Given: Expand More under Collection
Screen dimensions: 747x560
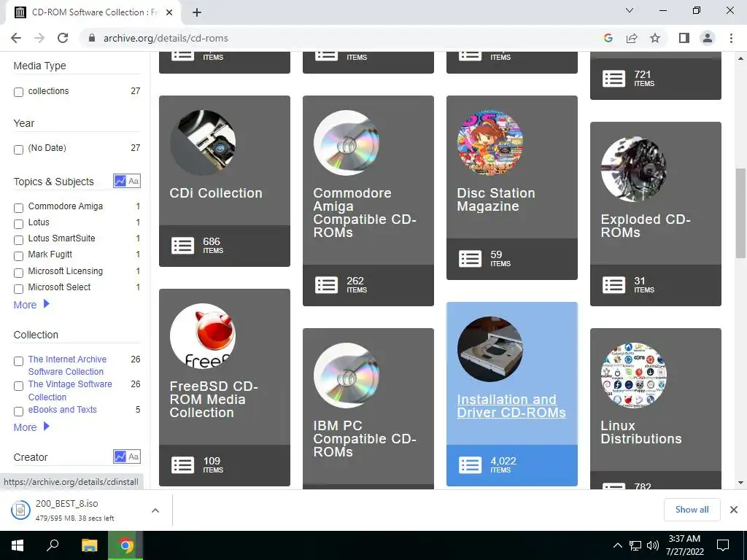Looking at the screenshot, I should pos(31,427).
